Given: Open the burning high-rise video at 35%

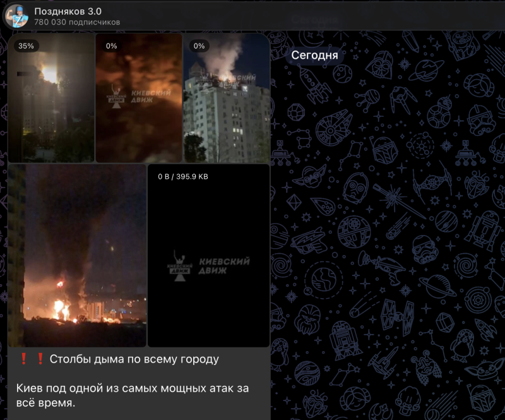Looking at the screenshot, I should tap(51, 98).
